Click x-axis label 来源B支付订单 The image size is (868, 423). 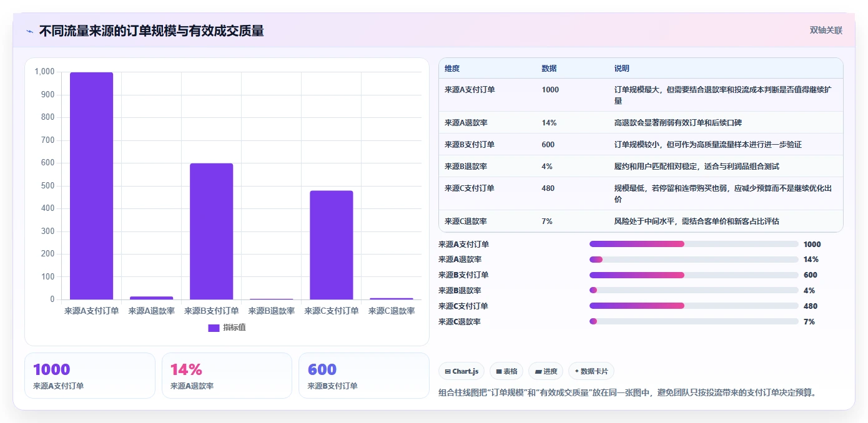pos(211,311)
